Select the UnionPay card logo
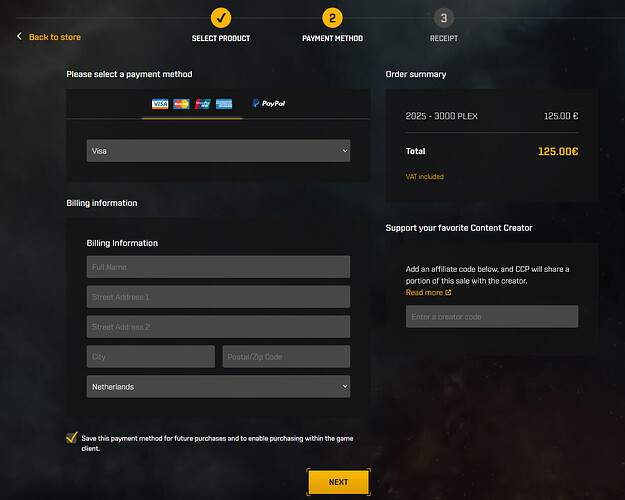The width and height of the screenshot is (625, 500). 202,104
